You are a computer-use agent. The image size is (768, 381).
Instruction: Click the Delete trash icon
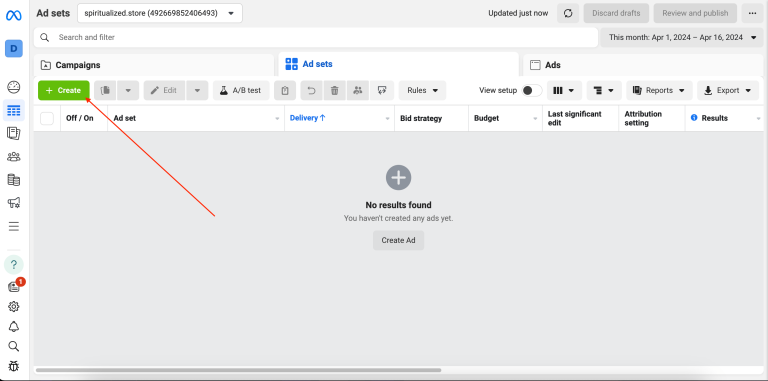point(335,91)
